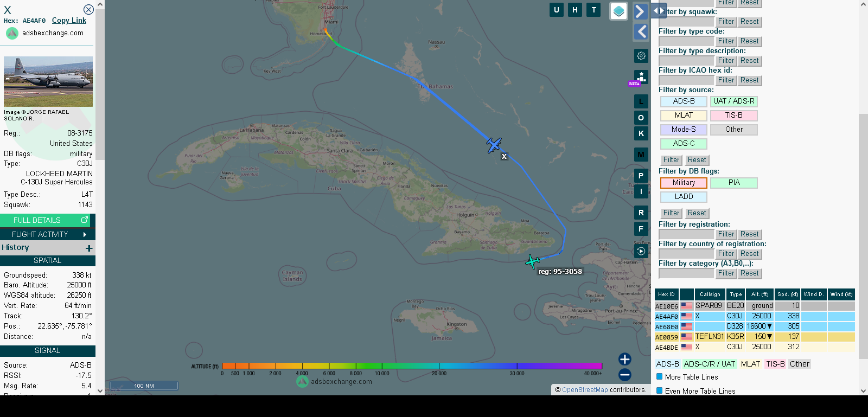Collapse the SIGNAL section header

(x=48, y=351)
